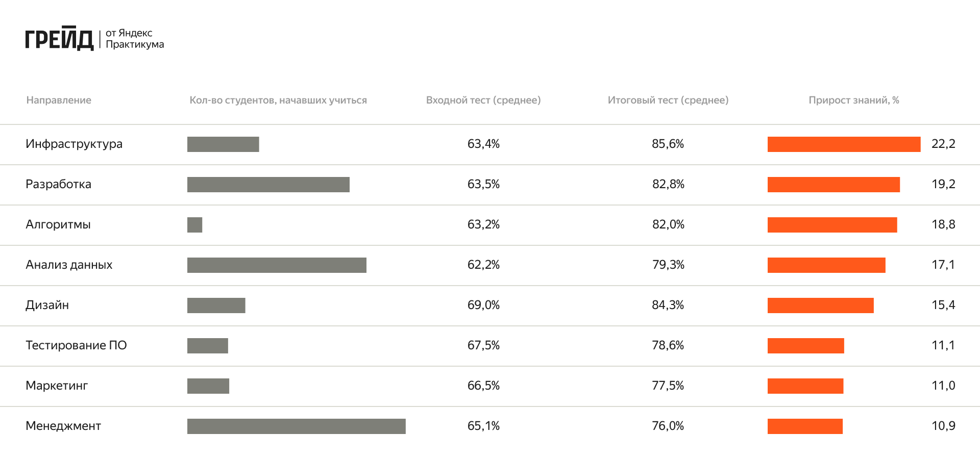The height and width of the screenshot is (459, 980).
Task: Select the Инфраструктура row label
Action: click(74, 144)
